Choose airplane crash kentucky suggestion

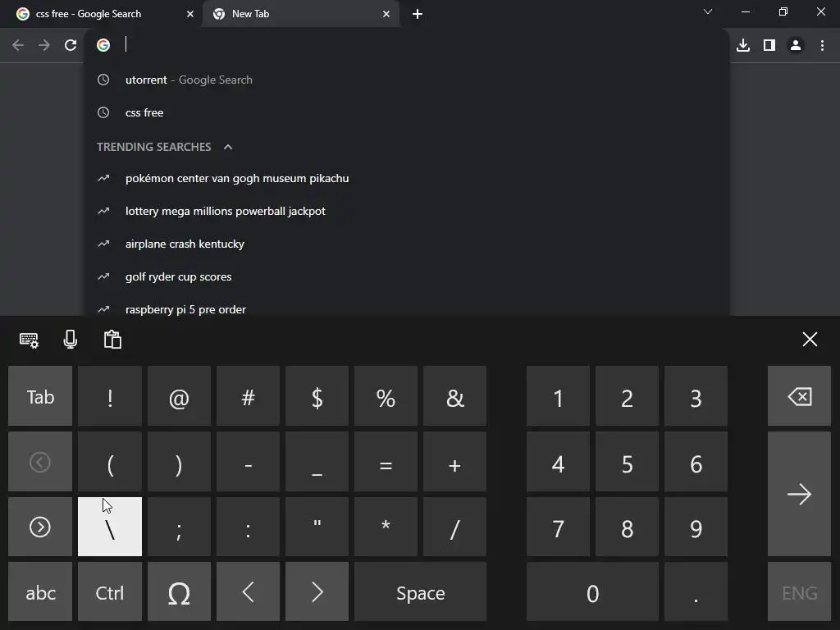tap(407, 244)
